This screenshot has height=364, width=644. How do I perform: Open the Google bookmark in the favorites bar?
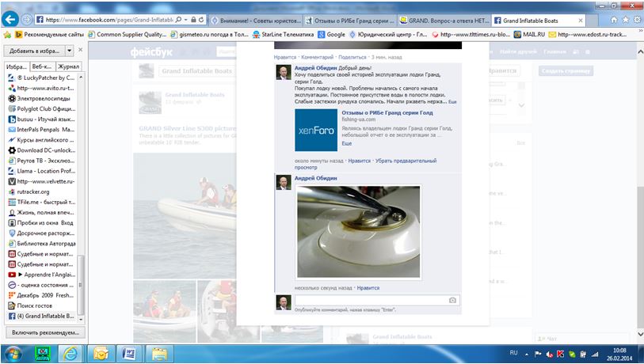(x=331, y=34)
